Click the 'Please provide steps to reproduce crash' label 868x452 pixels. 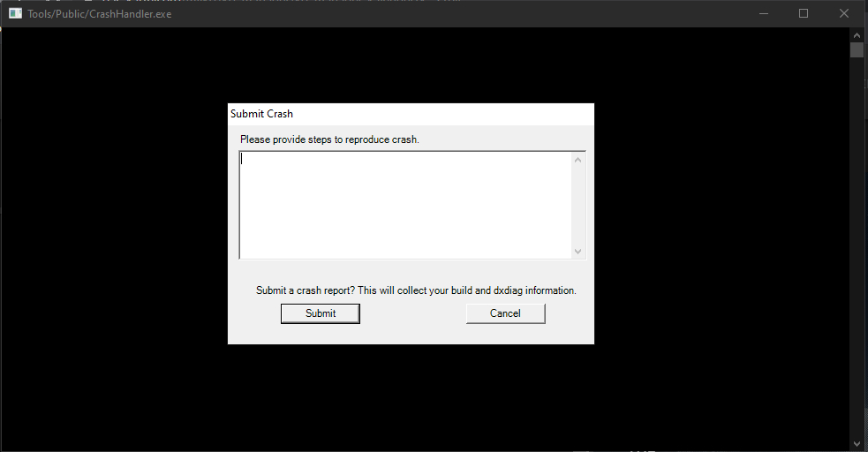point(329,139)
